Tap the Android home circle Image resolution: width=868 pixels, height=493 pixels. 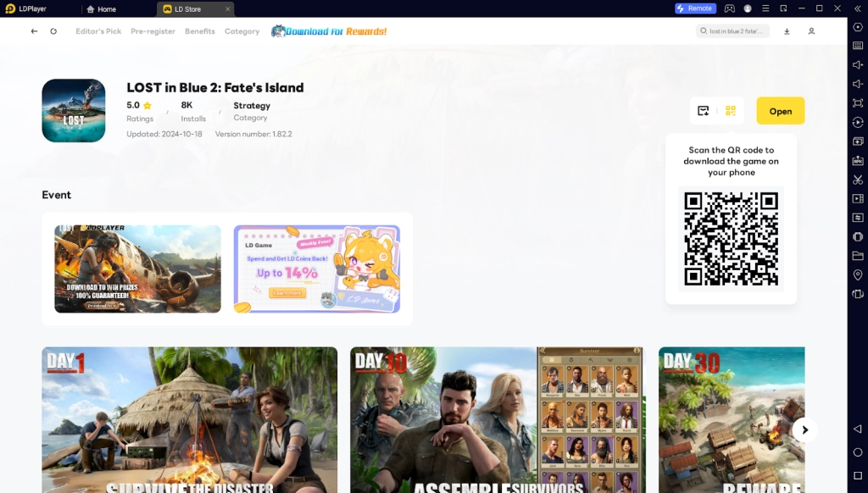tap(858, 452)
